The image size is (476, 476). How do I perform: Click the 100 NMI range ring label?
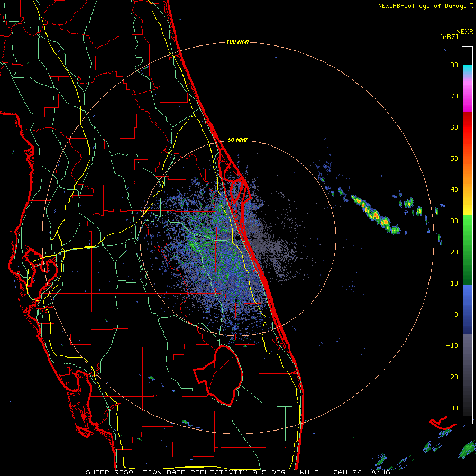click(x=237, y=42)
